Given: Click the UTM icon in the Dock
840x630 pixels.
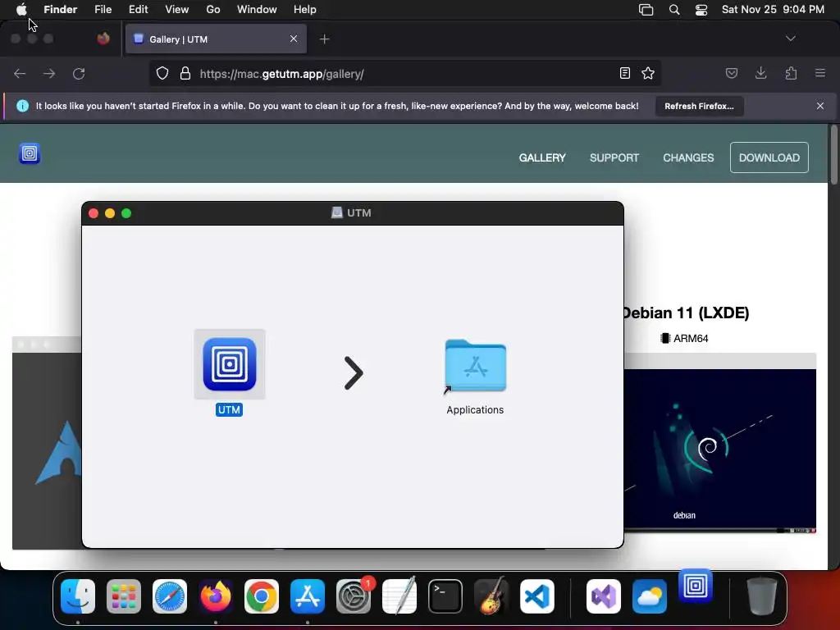Looking at the screenshot, I should click(696, 586).
